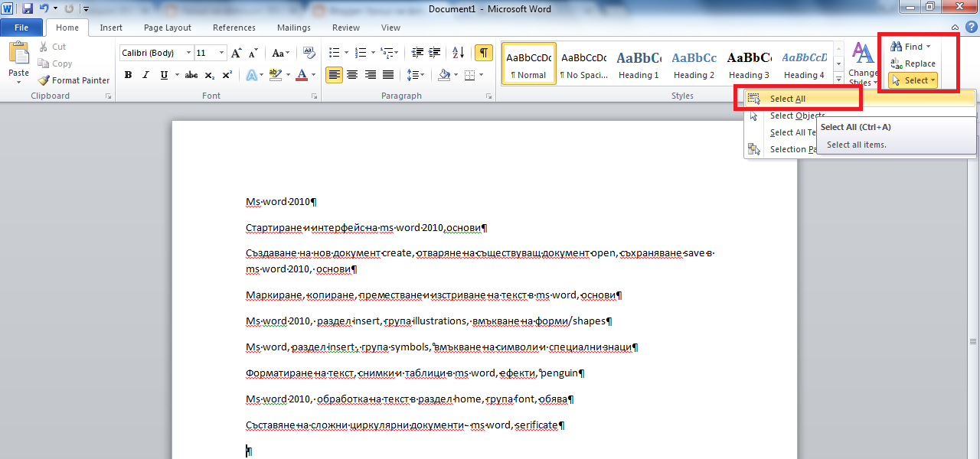Click the Shading paint bucket icon
The height and width of the screenshot is (459, 980).
(x=444, y=75)
